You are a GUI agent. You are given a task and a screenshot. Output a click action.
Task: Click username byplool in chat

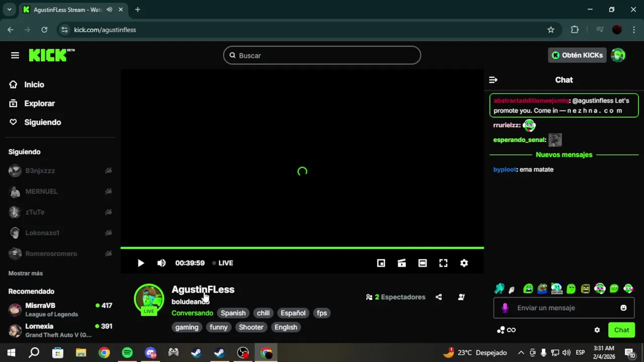[505, 170]
